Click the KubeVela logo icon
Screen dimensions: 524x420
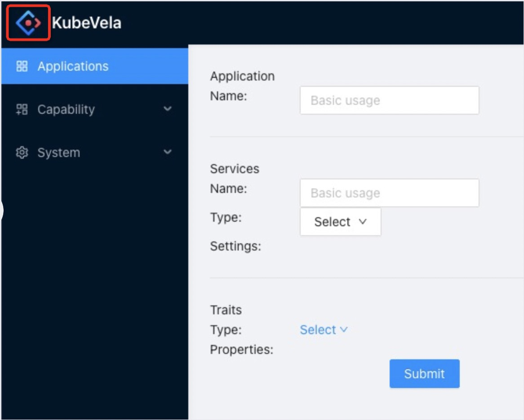tap(27, 22)
